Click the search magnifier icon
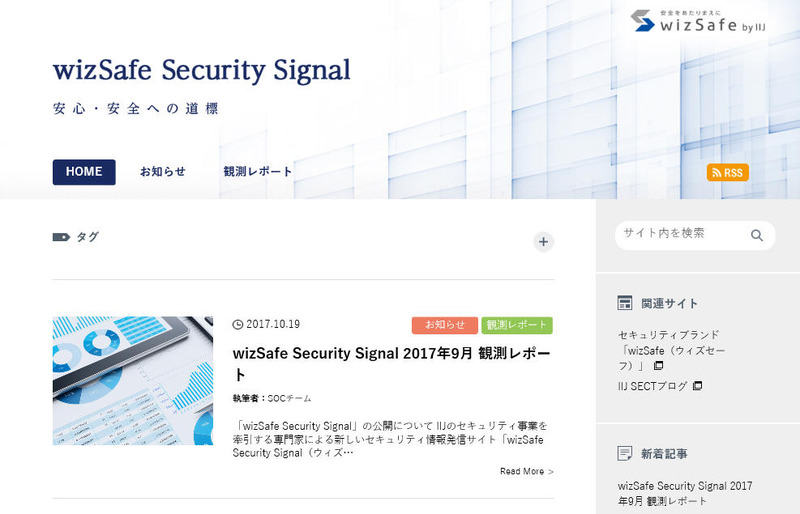The image size is (800, 514). coord(757,236)
